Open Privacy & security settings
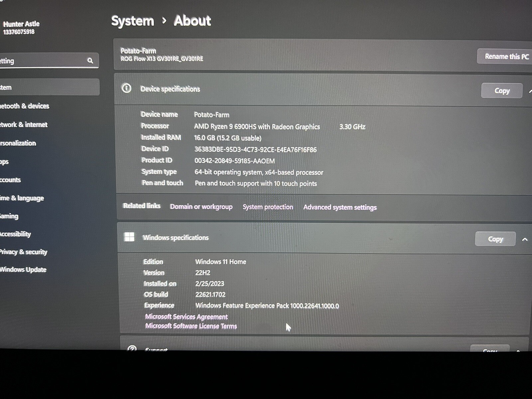This screenshot has width=532, height=399. (x=24, y=252)
